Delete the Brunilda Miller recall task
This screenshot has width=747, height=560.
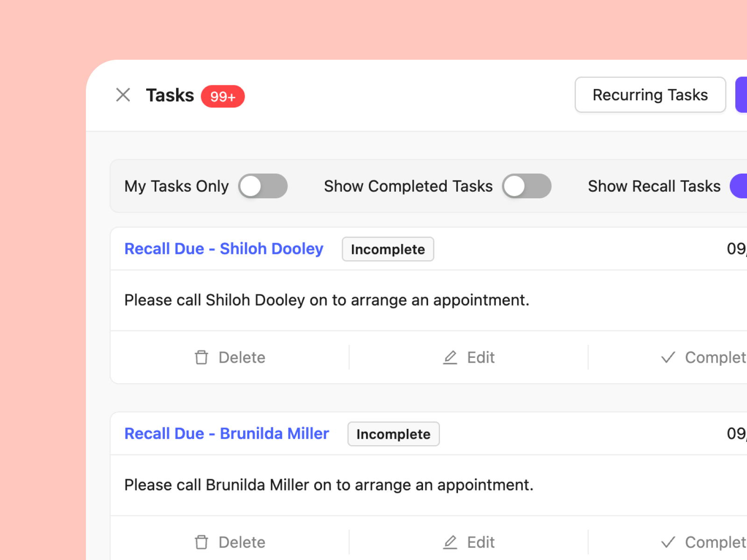[230, 542]
